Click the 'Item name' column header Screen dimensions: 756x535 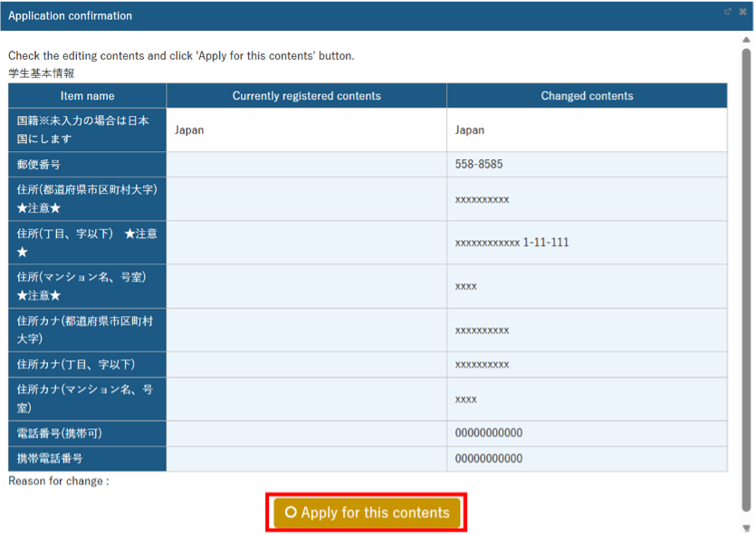coord(88,96)
